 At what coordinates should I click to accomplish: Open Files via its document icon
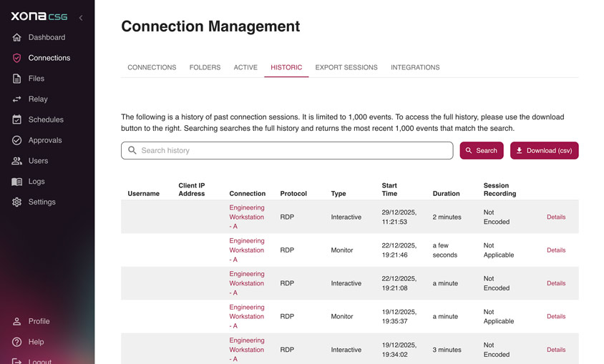coord(17,79)
